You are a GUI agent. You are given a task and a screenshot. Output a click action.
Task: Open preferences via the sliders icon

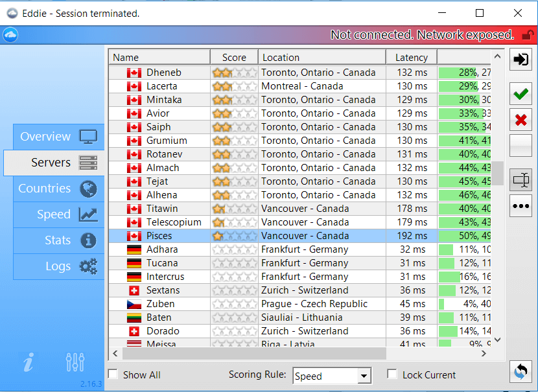click(x=75, y=362)
